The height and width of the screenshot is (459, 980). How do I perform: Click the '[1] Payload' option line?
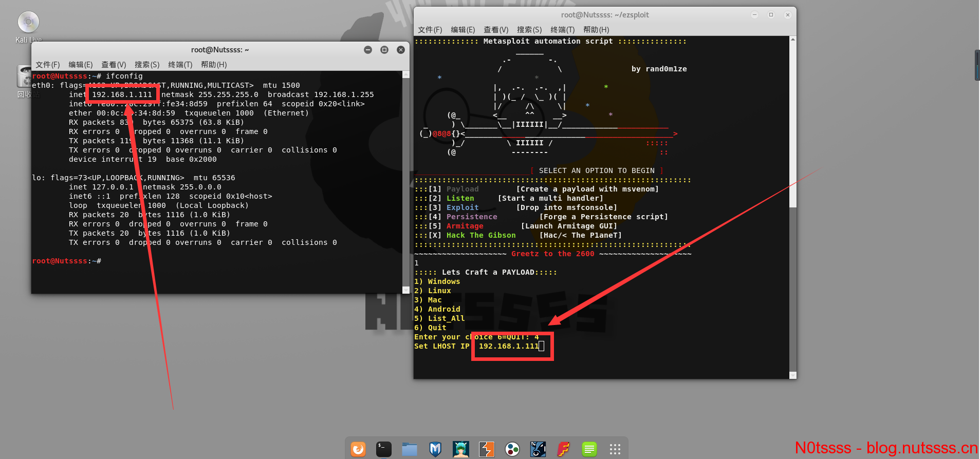(x=537, y=189)
